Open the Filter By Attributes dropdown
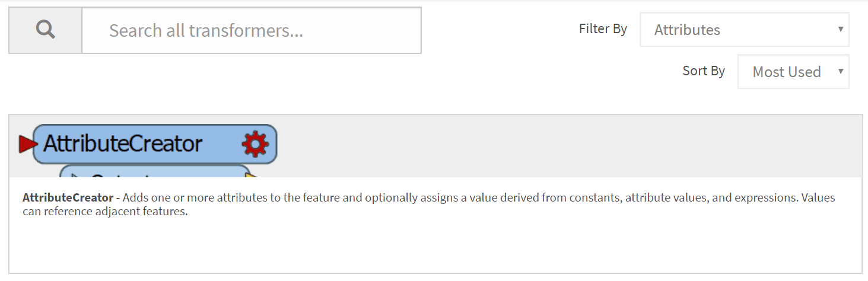This screenshot has height=281, width=868. (x=744, y=30)
